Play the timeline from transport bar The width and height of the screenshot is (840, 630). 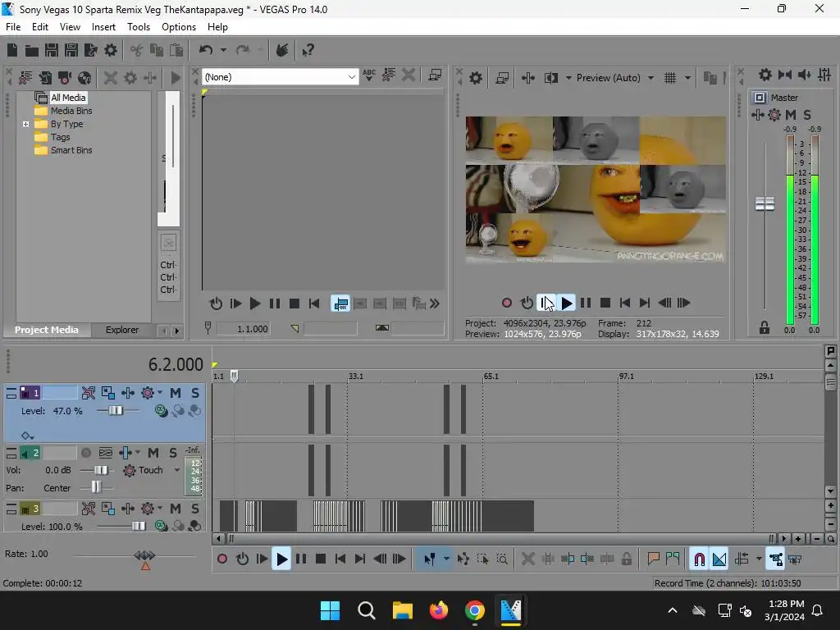coord(281,559)
